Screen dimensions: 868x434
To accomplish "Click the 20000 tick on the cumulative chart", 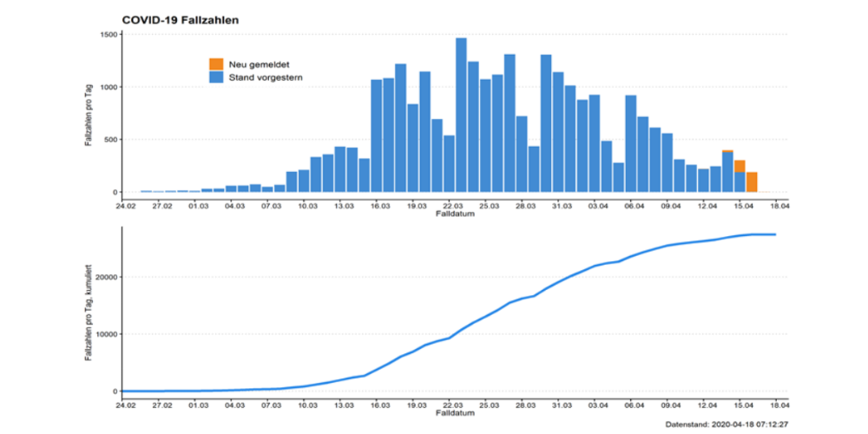I will 104,277.
